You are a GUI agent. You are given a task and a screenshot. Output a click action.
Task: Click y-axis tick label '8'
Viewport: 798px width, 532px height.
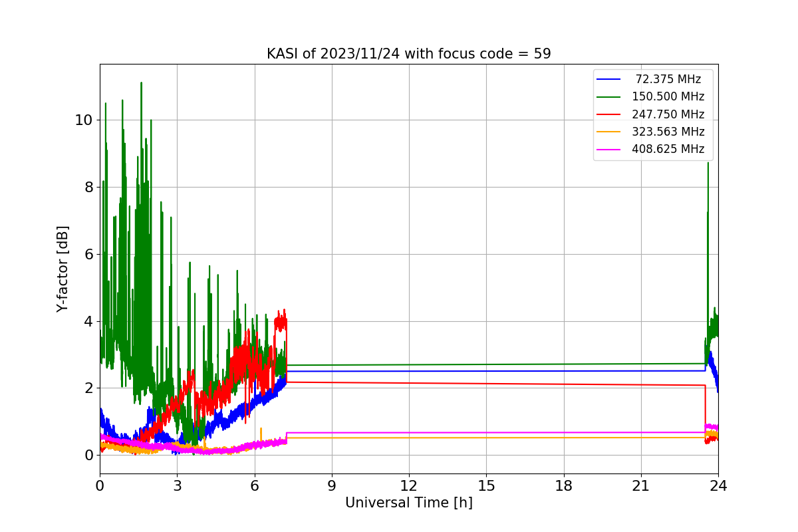point(88,188)
